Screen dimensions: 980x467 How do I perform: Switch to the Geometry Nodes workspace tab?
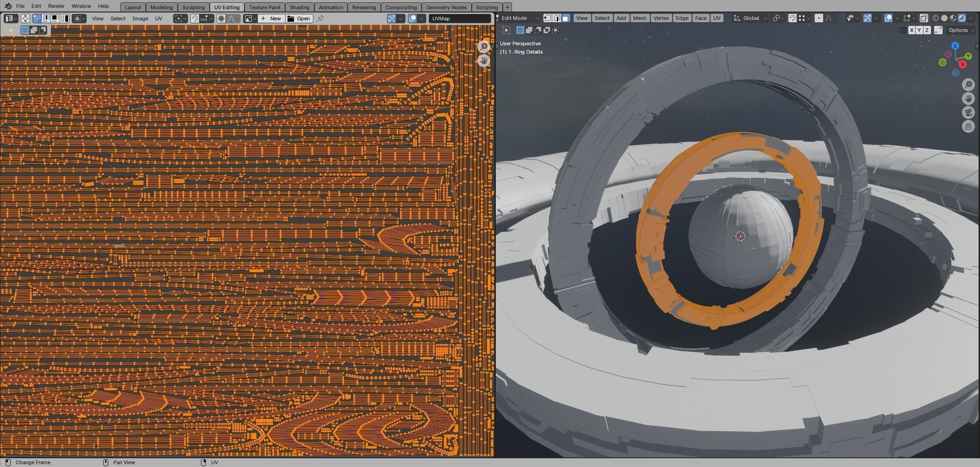coord(446,7)
